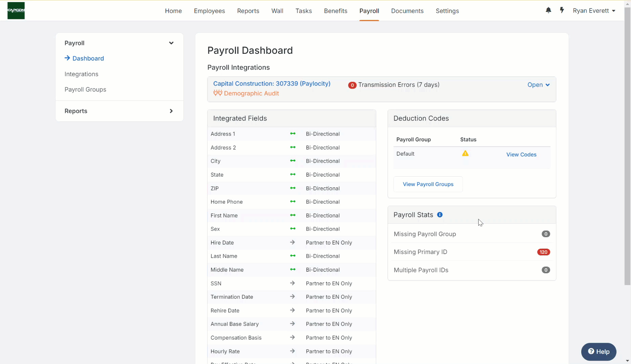
Task: Collapse the Payroll sidebar section chevron
Action: coord(171,43)
